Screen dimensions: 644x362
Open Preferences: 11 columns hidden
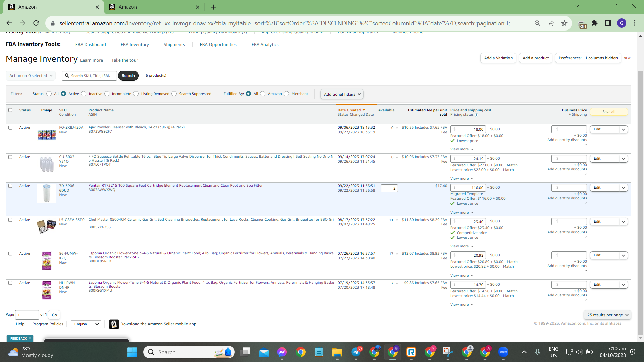point(588,58)
